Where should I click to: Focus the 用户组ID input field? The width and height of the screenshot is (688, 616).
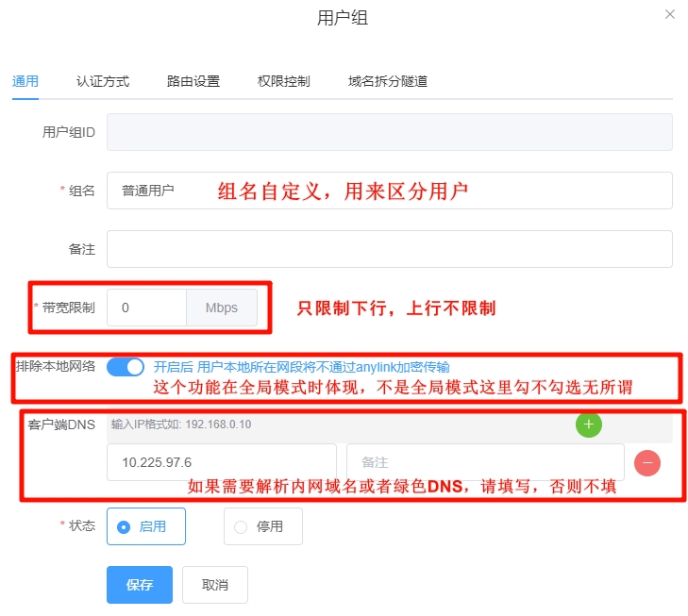390,132
